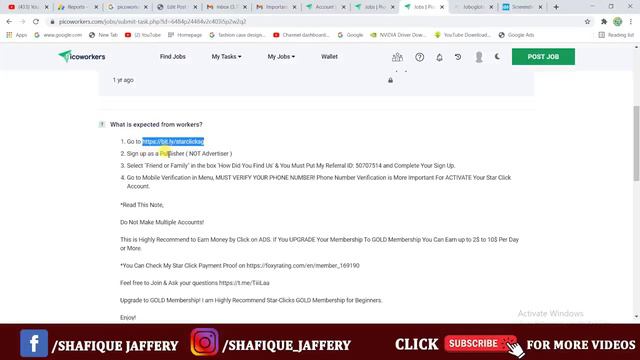
Task: Go forward in browser history
Action: tap(22, 22)
